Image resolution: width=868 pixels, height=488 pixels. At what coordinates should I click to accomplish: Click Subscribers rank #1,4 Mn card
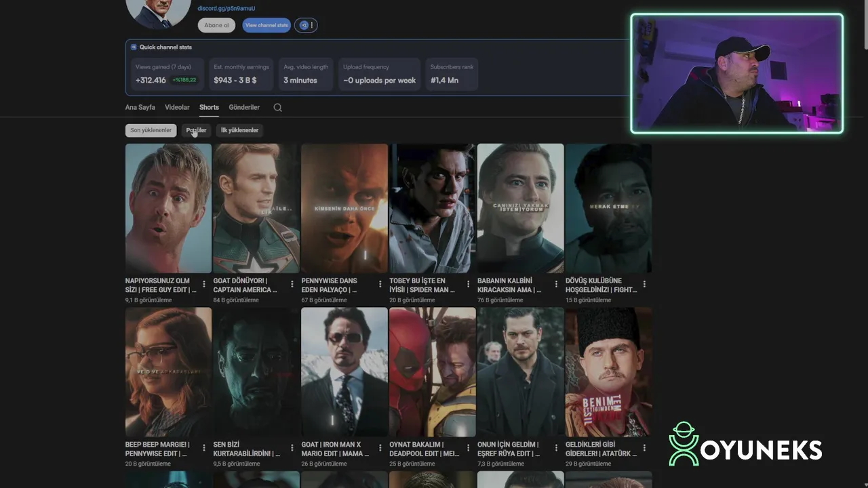(452, 75)
